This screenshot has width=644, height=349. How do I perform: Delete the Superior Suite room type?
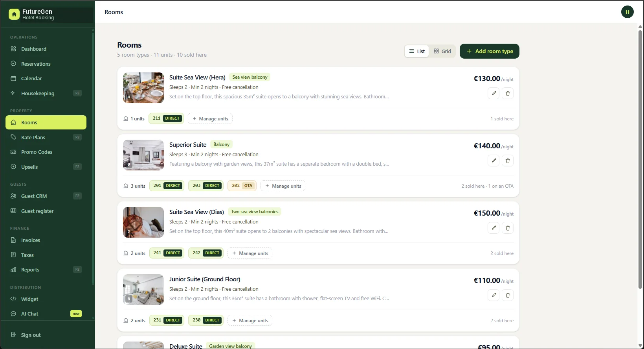pos(508,161)
